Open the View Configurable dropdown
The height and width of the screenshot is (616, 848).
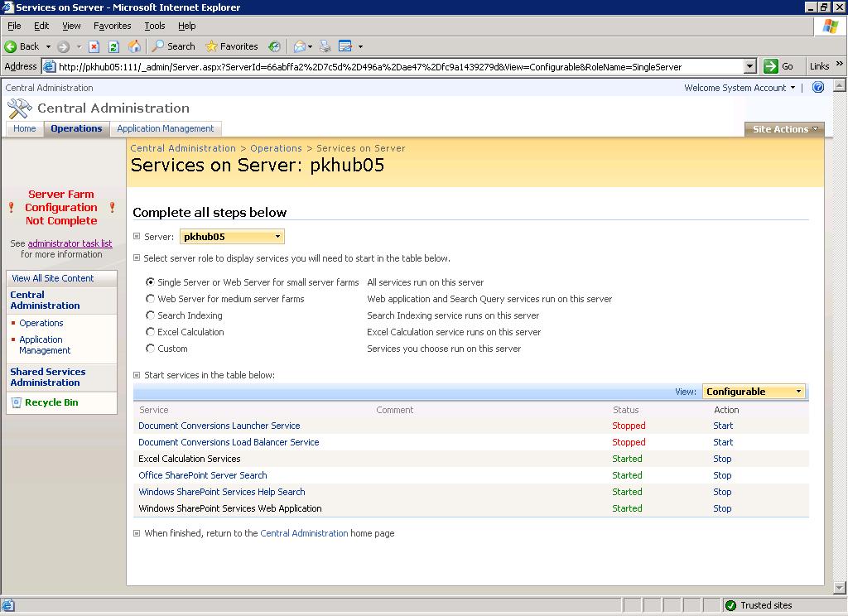pos(754,392)
